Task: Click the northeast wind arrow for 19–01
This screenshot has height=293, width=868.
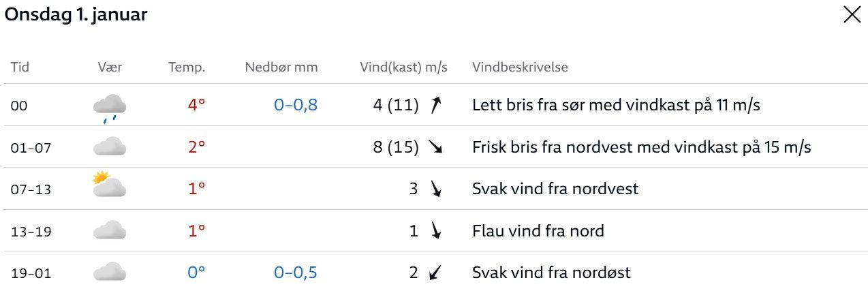Action: coord(436,273)
